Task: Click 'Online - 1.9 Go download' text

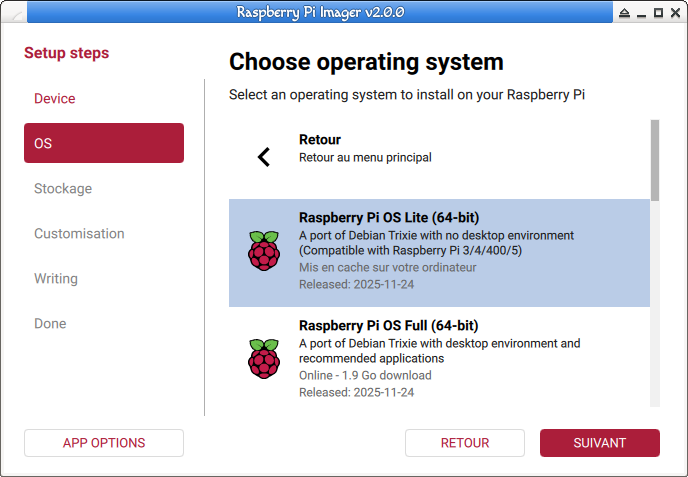Action: click(365, 375)
